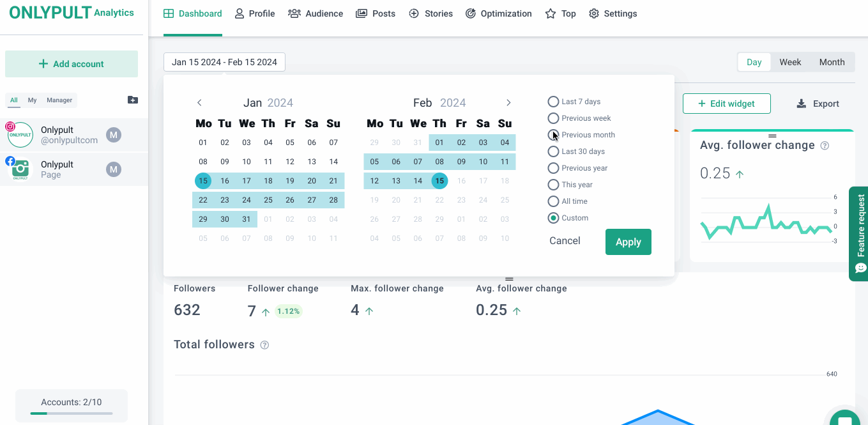Click the accounts usage progress bar

pyautogui.click(x=72, y=413)
